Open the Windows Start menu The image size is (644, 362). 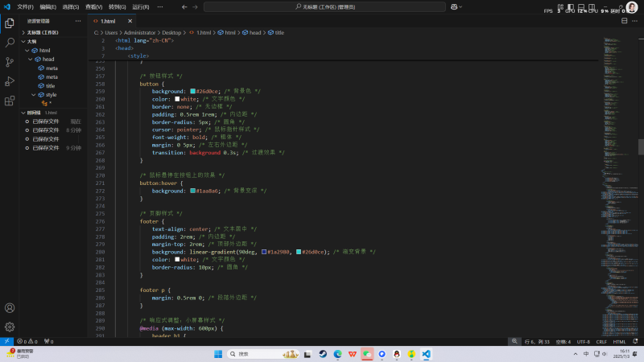218,354
